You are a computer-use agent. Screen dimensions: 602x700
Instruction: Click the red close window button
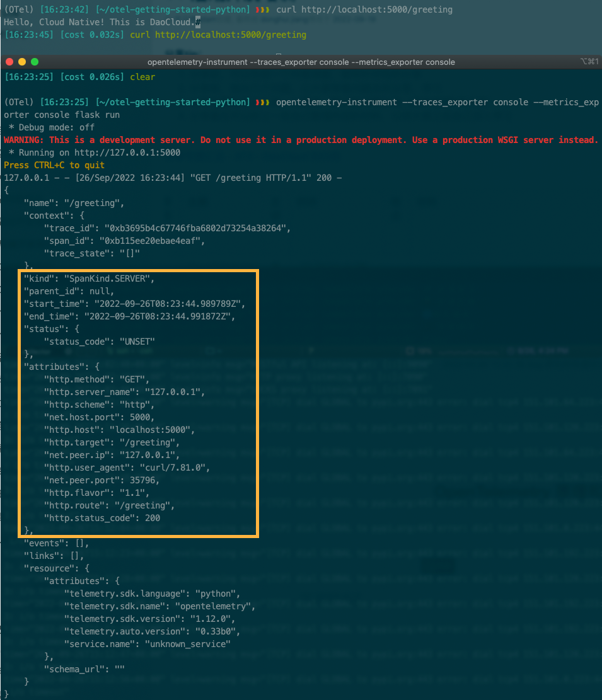tap(9, 62)
